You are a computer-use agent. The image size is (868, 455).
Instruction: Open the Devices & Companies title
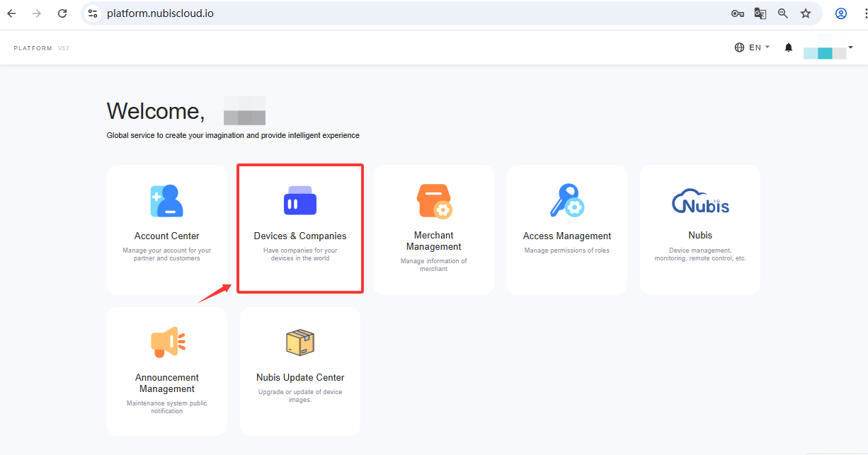(300, 236)
